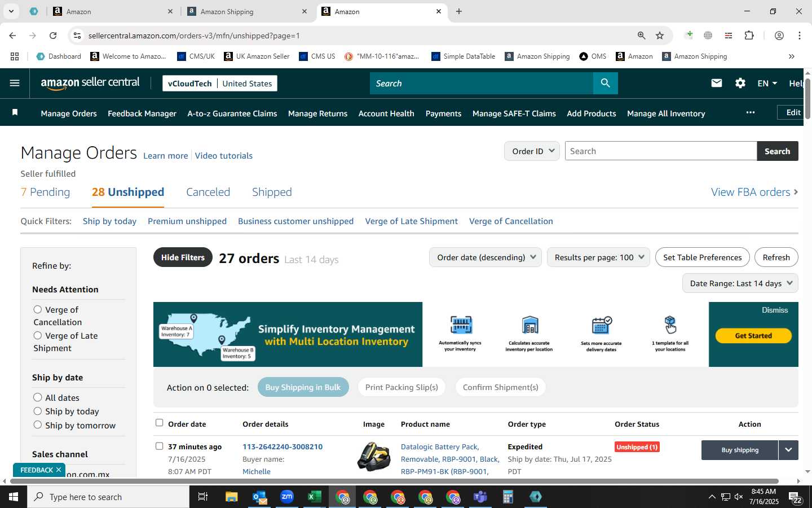This screenshot has width=812, height=508.
Task: Click the horizontal scrollbar at page bottom
Action: pyautogui.click(x=393, y=481)
